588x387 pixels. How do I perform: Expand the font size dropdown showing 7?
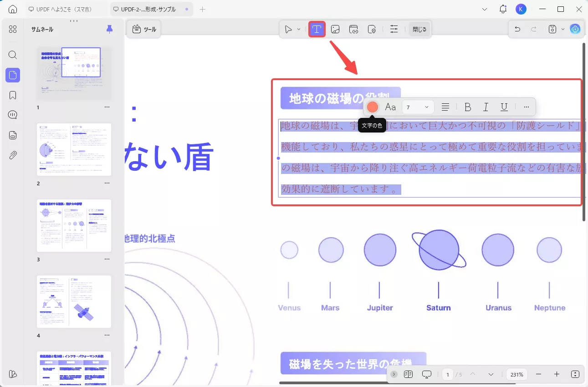(x=427, y=107)
